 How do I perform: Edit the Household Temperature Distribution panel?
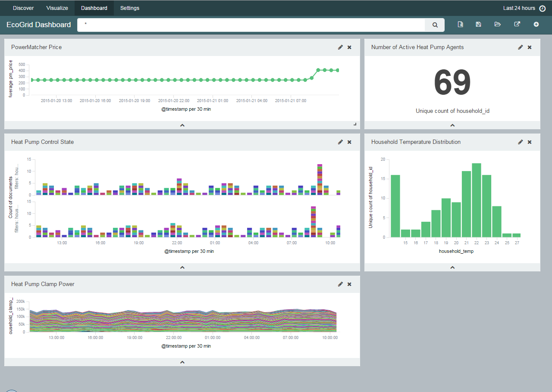pos(521,142)
